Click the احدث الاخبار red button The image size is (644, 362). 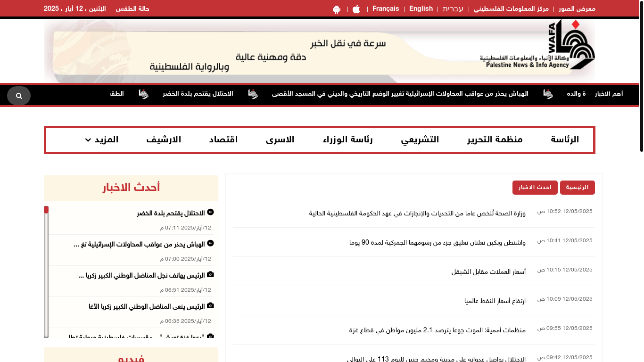535,188
